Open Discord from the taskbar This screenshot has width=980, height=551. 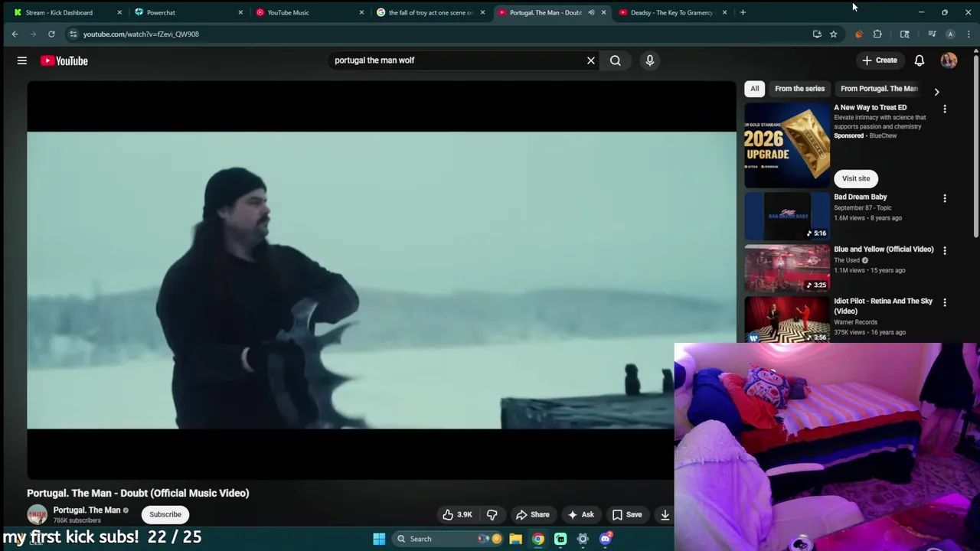click(606, 539)
